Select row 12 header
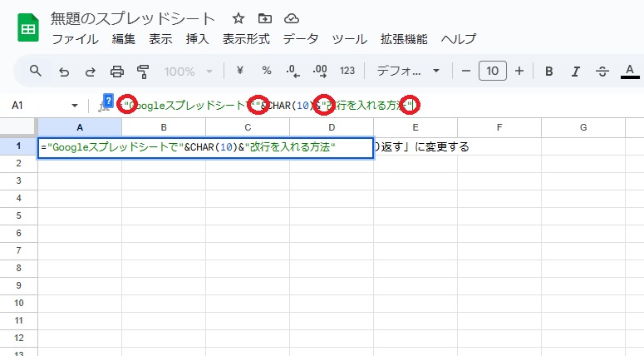 [18, 339]
